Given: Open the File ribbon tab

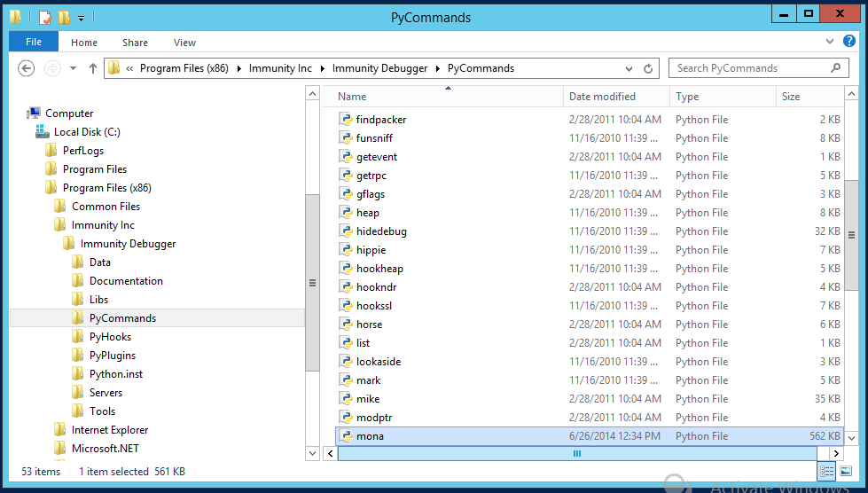Looking at the screenshot, I should point(33,42).
